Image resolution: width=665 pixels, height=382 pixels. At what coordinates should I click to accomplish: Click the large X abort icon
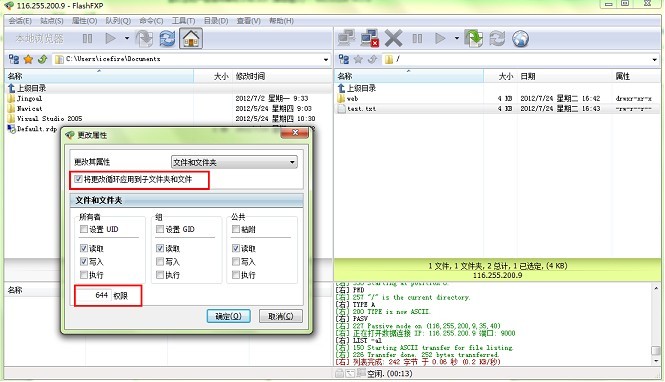click(393, 39)
